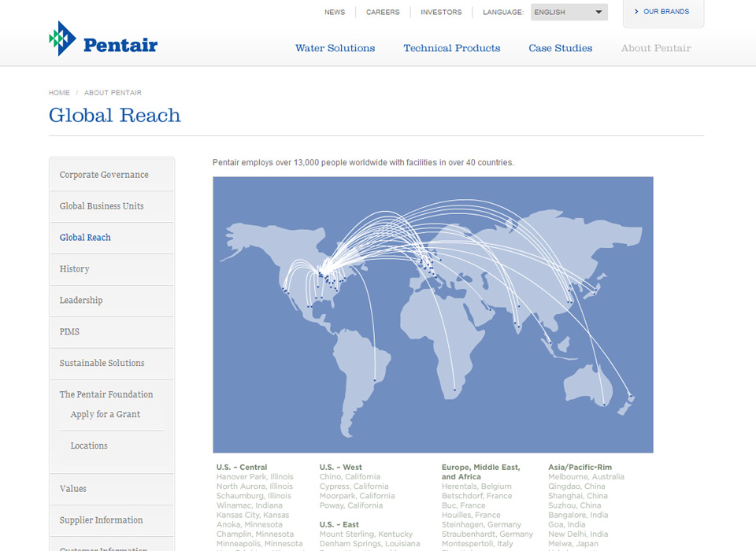Click Shanghai, China text
This screenshot has height=551, width=756.
[577, 496]
